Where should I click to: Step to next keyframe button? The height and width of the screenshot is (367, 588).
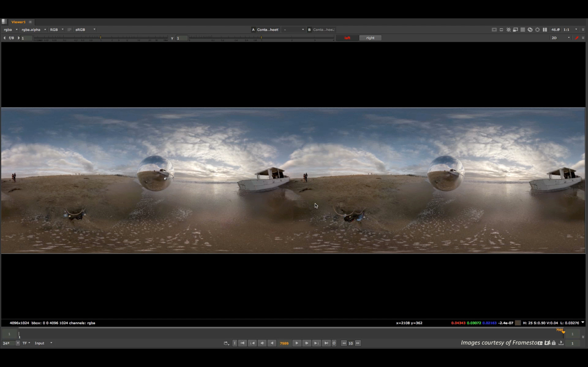pyautogui.click(x=316, y=343)
